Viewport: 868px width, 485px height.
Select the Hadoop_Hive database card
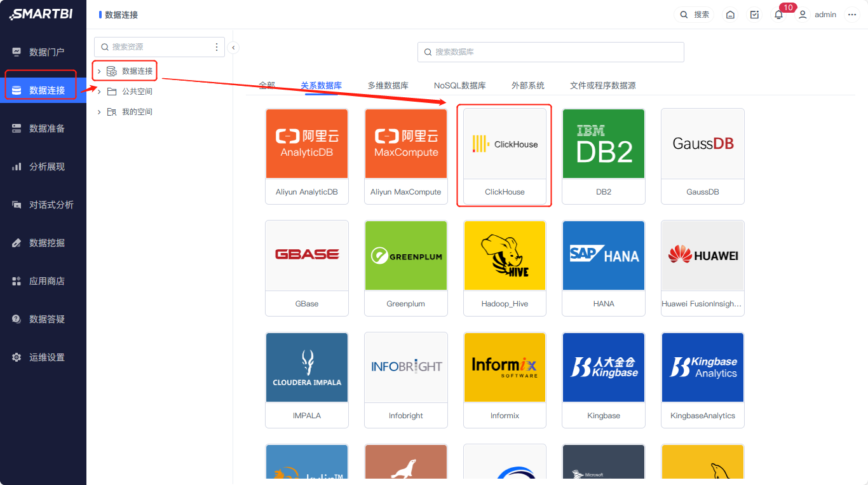click(505, 268)
